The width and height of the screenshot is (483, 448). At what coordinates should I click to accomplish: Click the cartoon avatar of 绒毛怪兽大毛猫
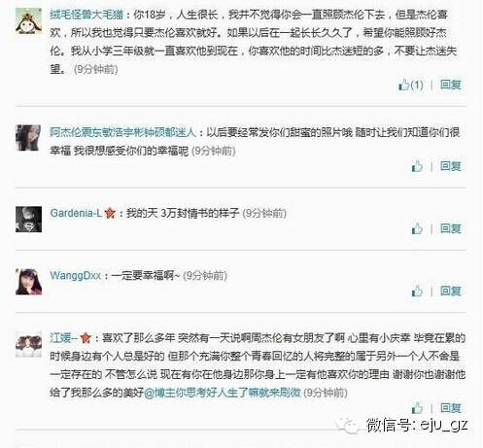(29, 21)
